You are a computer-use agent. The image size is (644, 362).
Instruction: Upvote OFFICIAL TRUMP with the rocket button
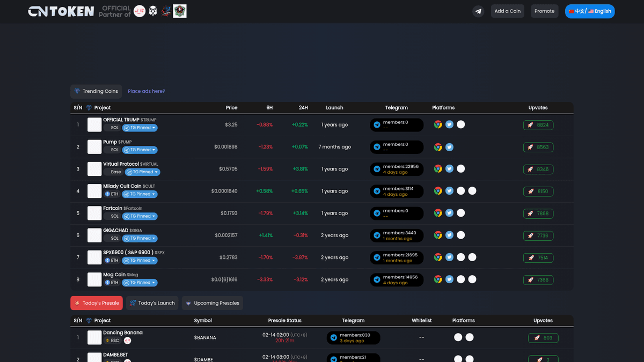538,124
